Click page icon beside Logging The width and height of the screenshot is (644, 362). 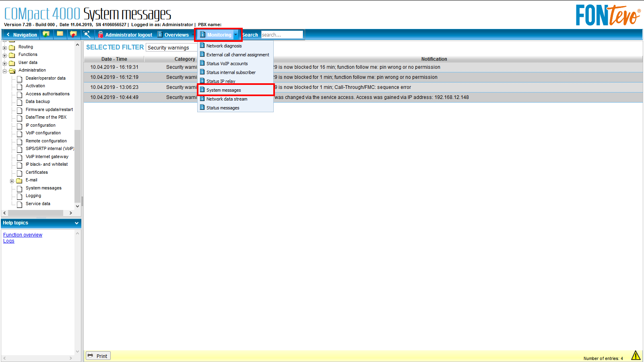19,196
